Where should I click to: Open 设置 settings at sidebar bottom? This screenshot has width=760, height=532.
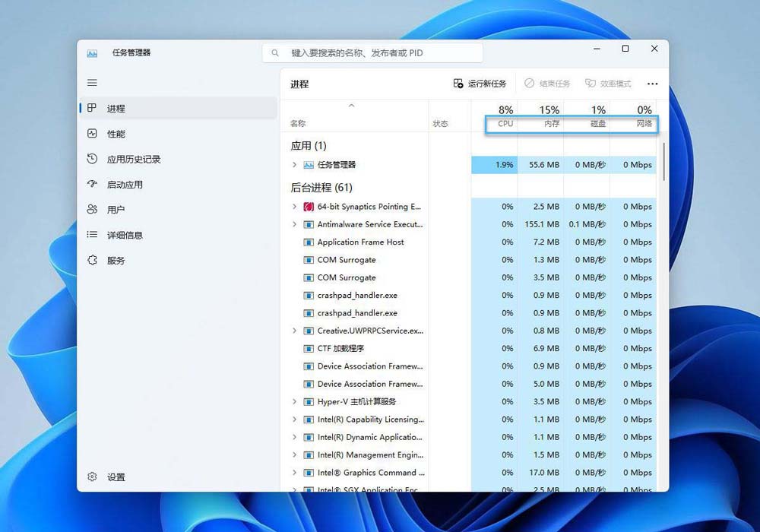coord(116,477)
